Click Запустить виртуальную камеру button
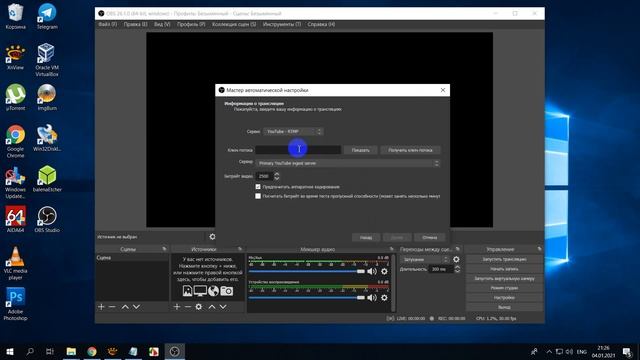 pyautogui.click(x=504, y=278)
